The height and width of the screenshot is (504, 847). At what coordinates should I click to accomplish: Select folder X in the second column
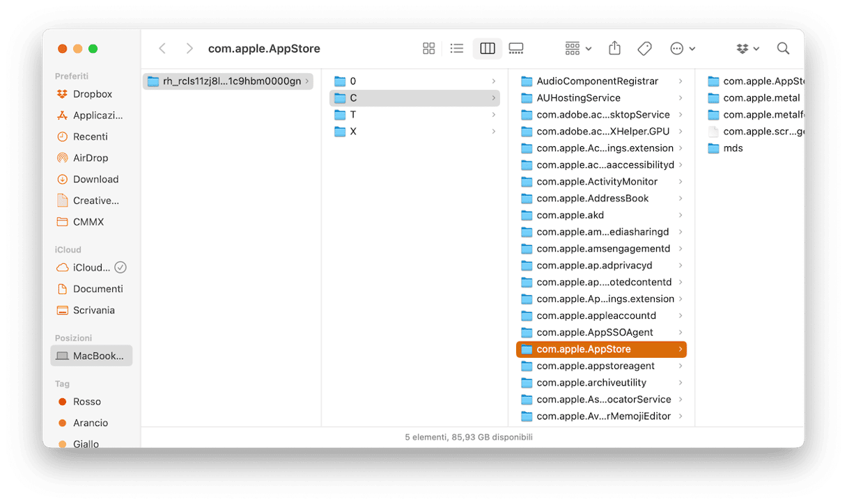click(414, 131)
